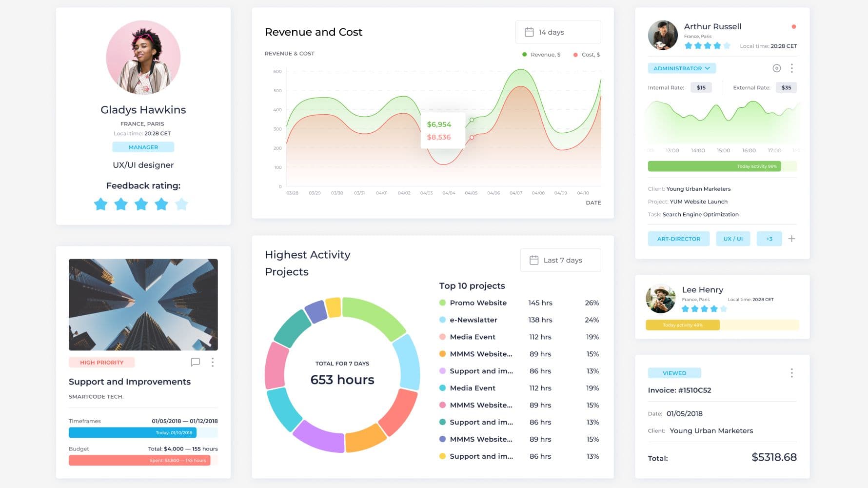Open the three-dot menu on the invoice card
868x488 pixels.
click(791, 373)
